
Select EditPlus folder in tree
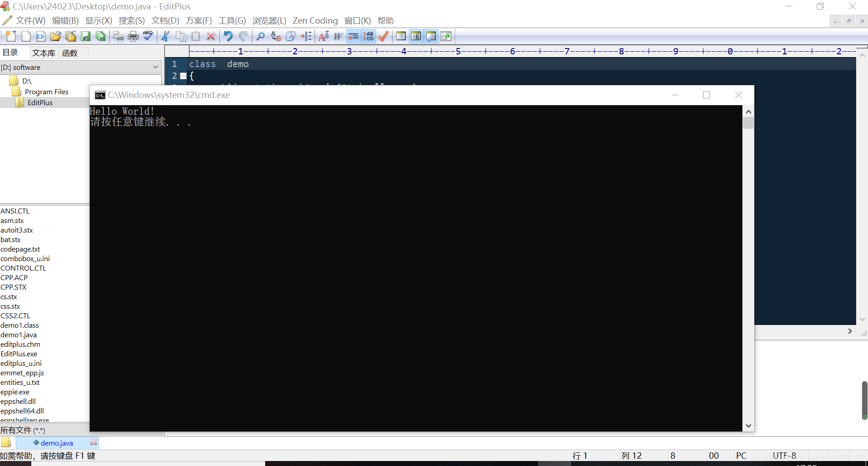pos(40,103)
